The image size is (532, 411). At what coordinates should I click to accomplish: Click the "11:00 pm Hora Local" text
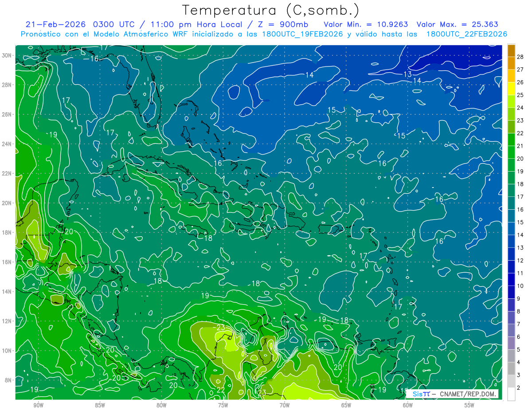coord(196,24)
